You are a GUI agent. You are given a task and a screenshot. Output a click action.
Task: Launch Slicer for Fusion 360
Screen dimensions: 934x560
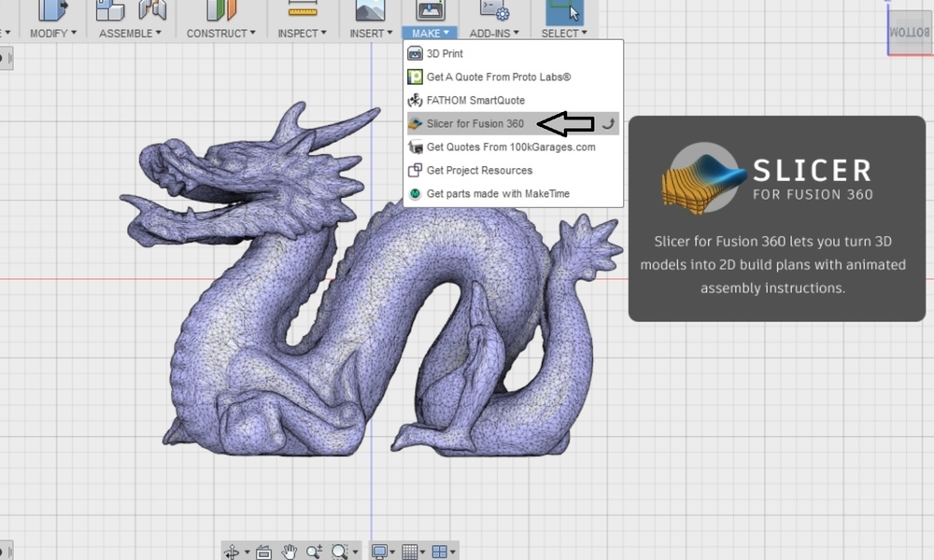(513, 124)
